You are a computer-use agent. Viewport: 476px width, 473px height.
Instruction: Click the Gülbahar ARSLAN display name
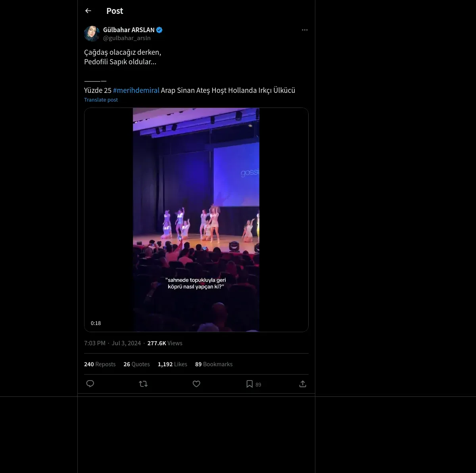129,30
